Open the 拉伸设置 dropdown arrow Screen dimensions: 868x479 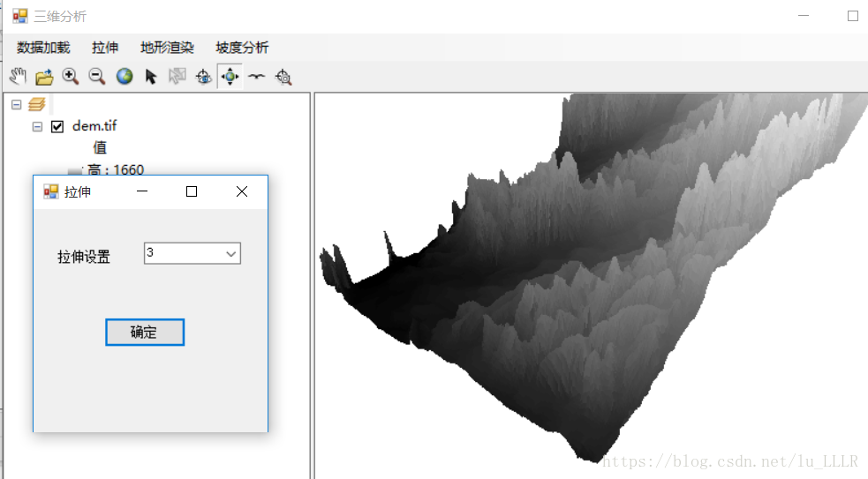tap(230, 254)
